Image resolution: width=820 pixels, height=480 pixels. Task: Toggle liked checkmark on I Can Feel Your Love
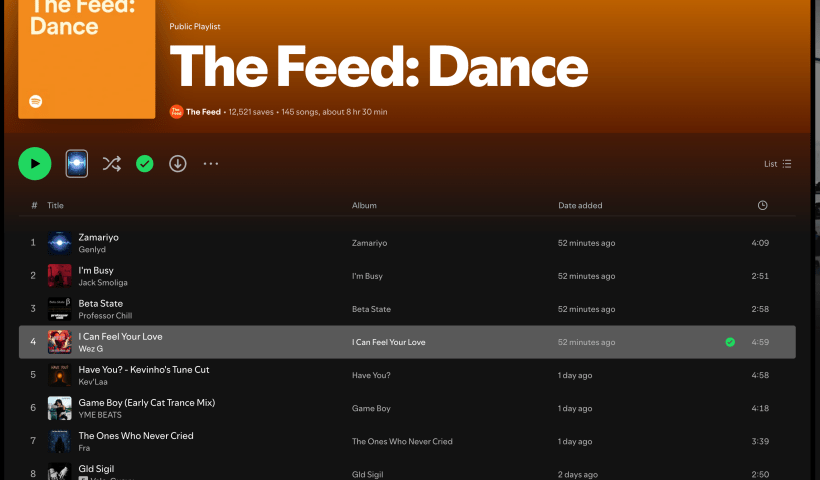point(730,342)
